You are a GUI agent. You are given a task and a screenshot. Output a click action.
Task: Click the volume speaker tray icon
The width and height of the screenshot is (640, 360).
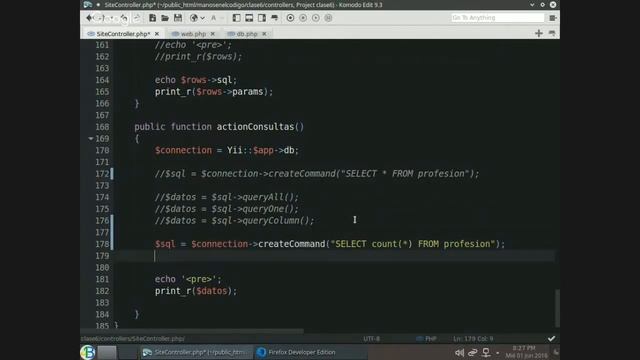[x=460, y=352]
